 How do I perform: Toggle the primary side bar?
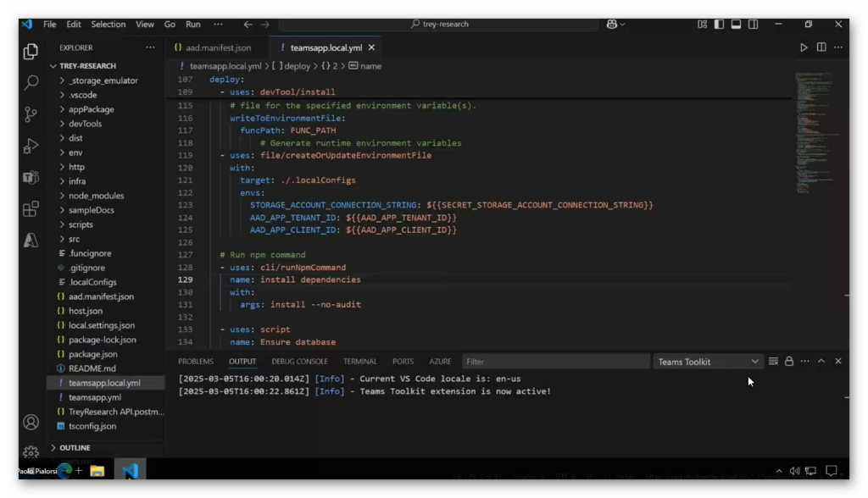click(x=719, y=25)
